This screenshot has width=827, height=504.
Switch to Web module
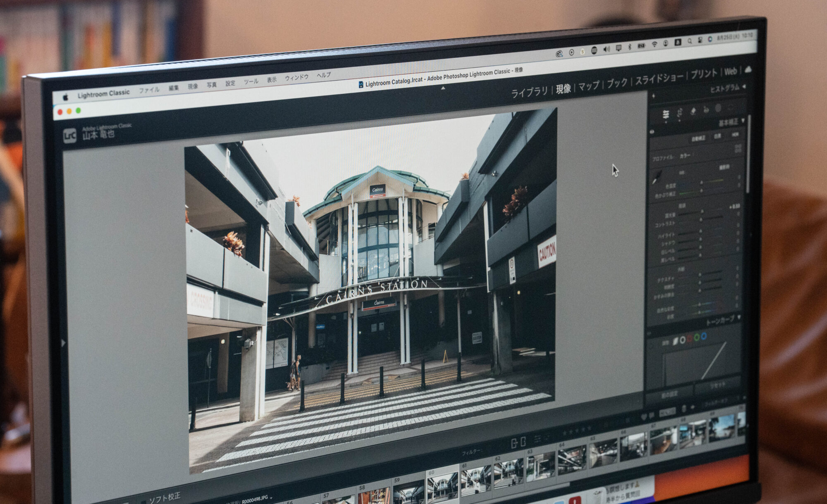pos(731,71)
